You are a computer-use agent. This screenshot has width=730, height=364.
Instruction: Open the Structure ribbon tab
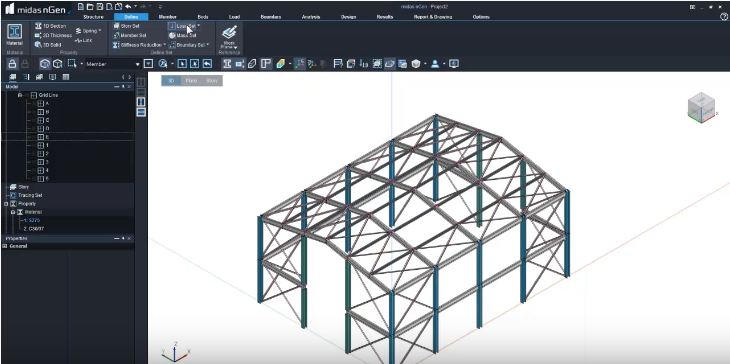tap(93, 17)
